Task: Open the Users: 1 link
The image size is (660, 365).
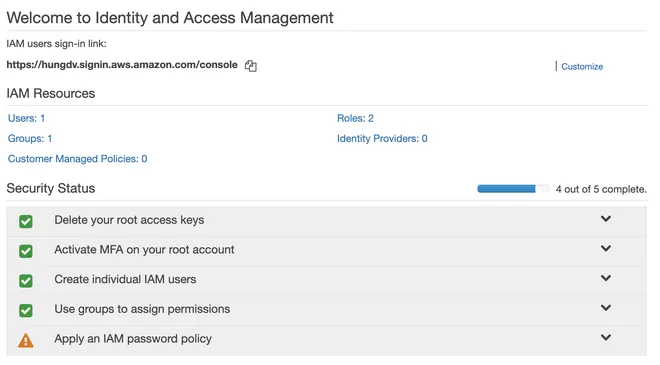Action: click(x=27, y=118)
